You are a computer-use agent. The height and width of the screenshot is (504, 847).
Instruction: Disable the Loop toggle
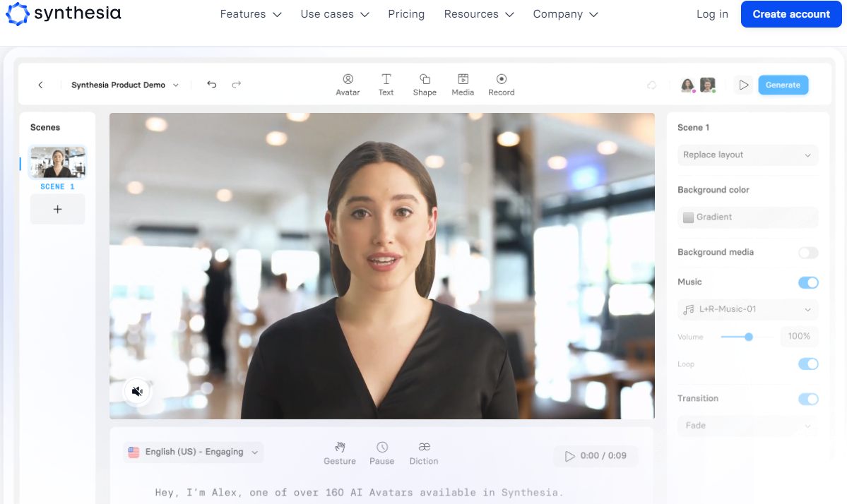807,364
